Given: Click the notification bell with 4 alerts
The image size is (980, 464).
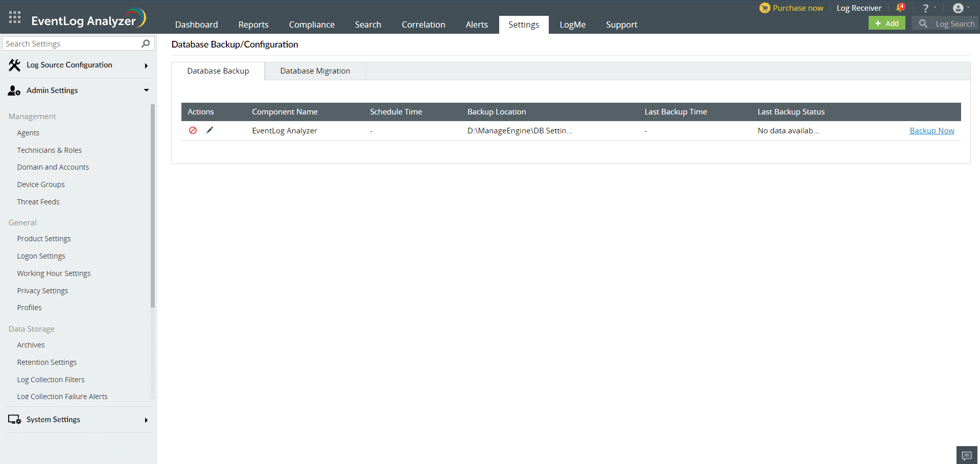Looking at the screenshot, I should 900,7.
